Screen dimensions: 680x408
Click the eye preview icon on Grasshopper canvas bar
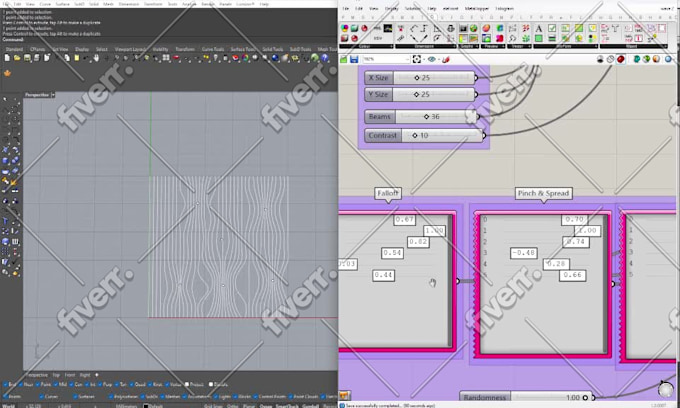point(432,59)
